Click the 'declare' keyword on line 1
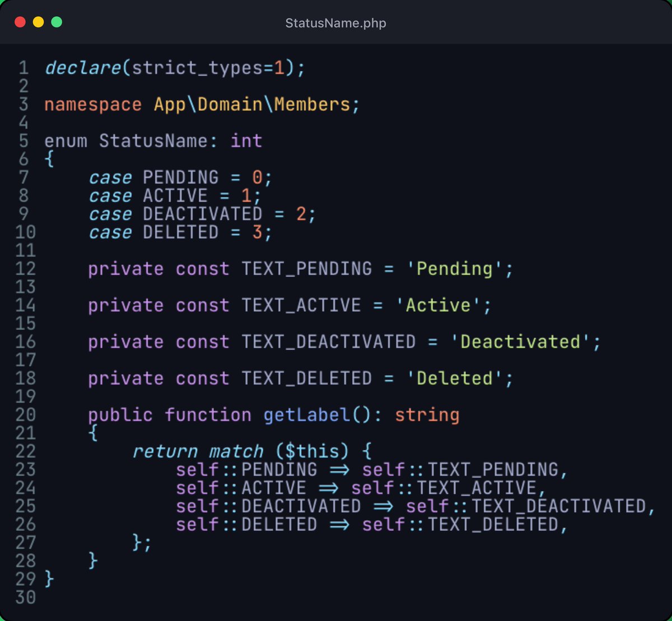This screenshot has width=672, height=621. [x=82, y=68]
